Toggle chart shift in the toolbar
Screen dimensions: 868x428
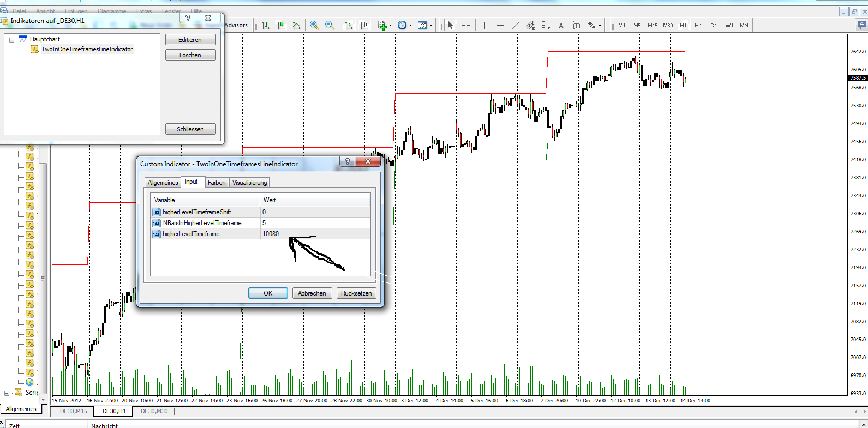pyautogui.click(x=364, y=25)
